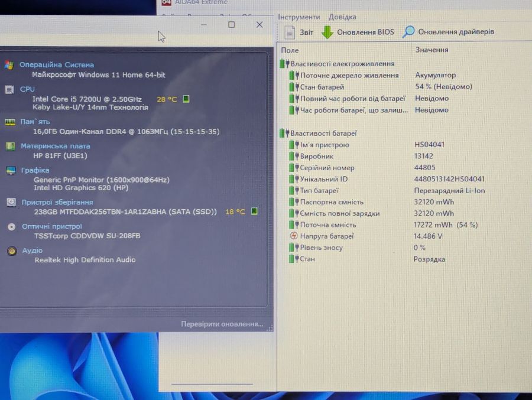Image resolution: width=532 pixels, height=400 pixels.
Task: Select Властивості батареї group row
Action: click(318, 134)
